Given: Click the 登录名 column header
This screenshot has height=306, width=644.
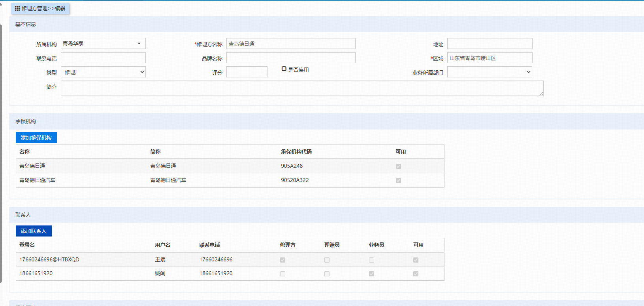Looking at the screenshot, I should (27, 245).
